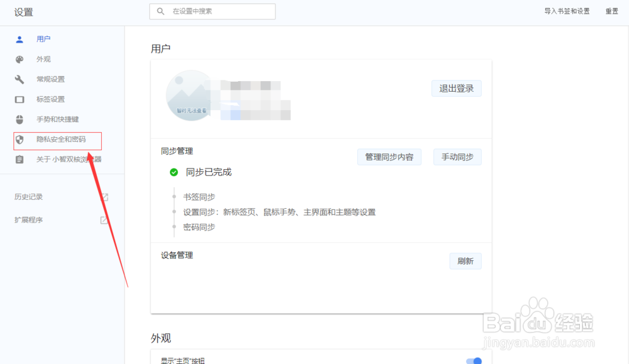Viewport: 629px width, 364px height.
Task: Select the 标签设置 tab icon
Action: click(19, 99)
